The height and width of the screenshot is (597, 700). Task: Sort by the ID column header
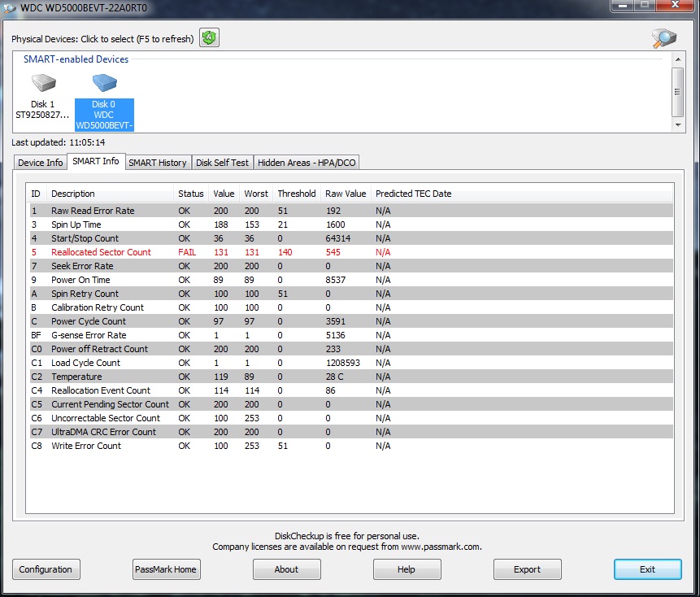37,194
